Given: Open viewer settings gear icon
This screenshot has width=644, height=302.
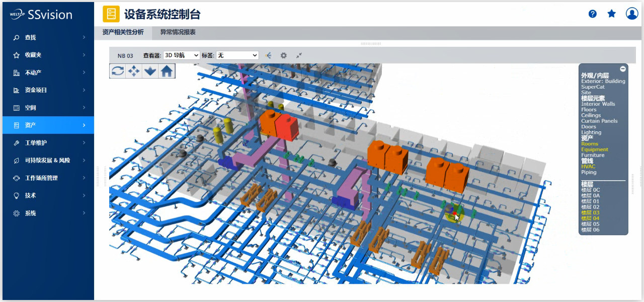Looking at the screenshot, I should (x=284, y=55).
